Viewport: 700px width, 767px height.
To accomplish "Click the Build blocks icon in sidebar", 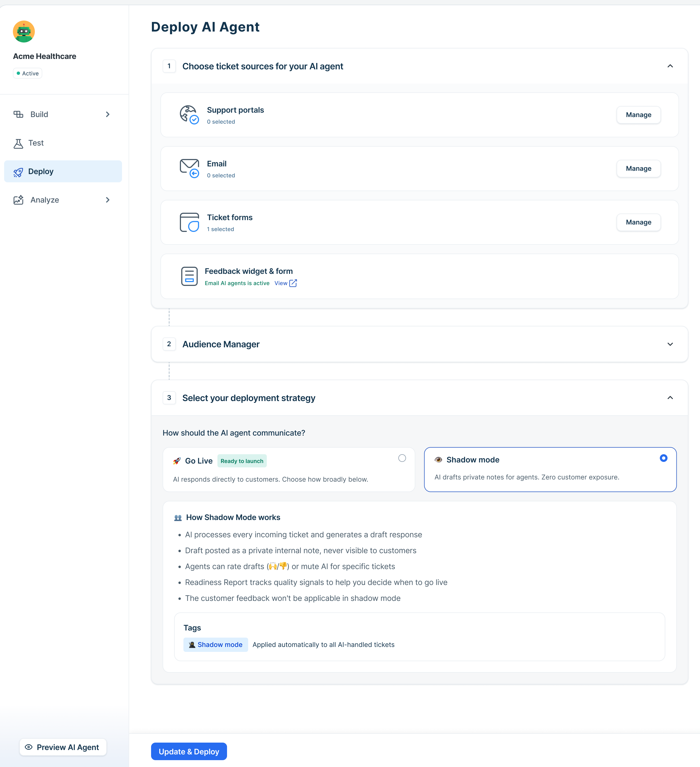I will click(18, 114).
